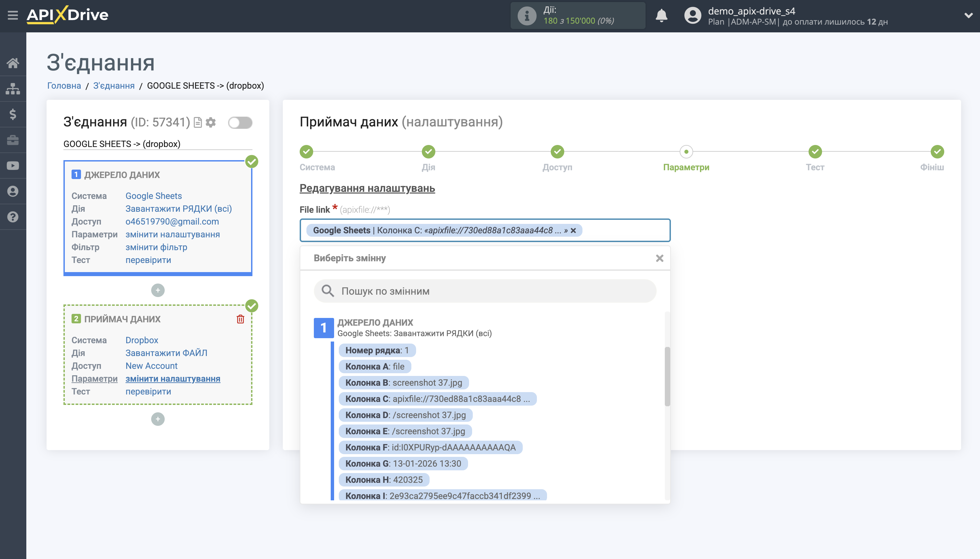Viewport: 980px width, 559px height.
Task: Open the help question mark icon
Action: [x=13, y=216]
